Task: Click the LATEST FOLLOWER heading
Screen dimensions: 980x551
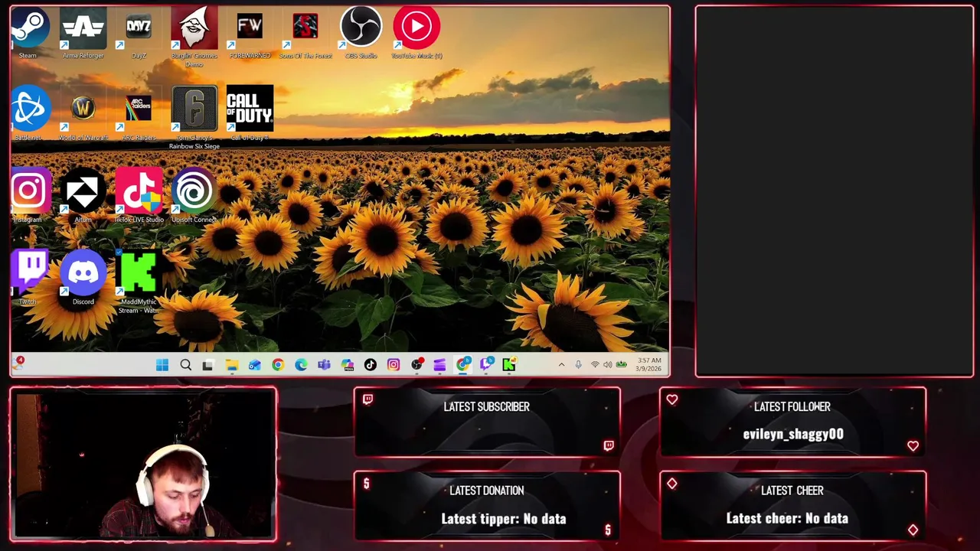Action: 792,406
